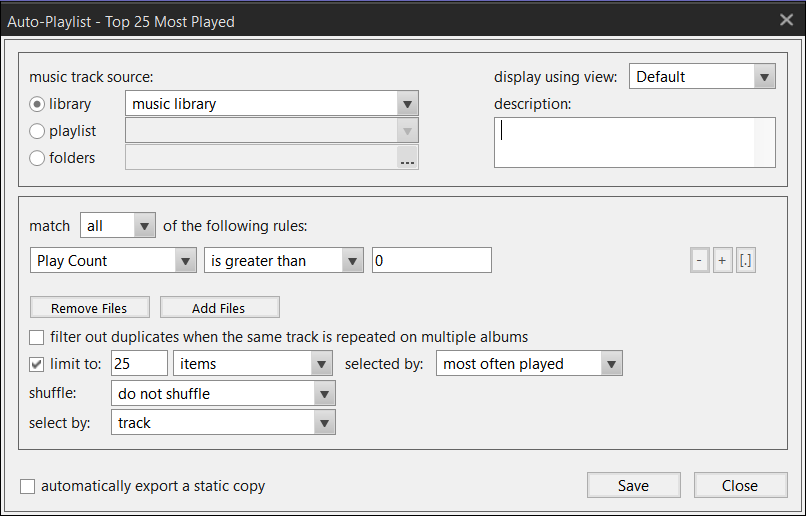The width and height of the screenshot is (806, 516).
Task: Click the minus rule remove icon
Action: tap(700, 261)
